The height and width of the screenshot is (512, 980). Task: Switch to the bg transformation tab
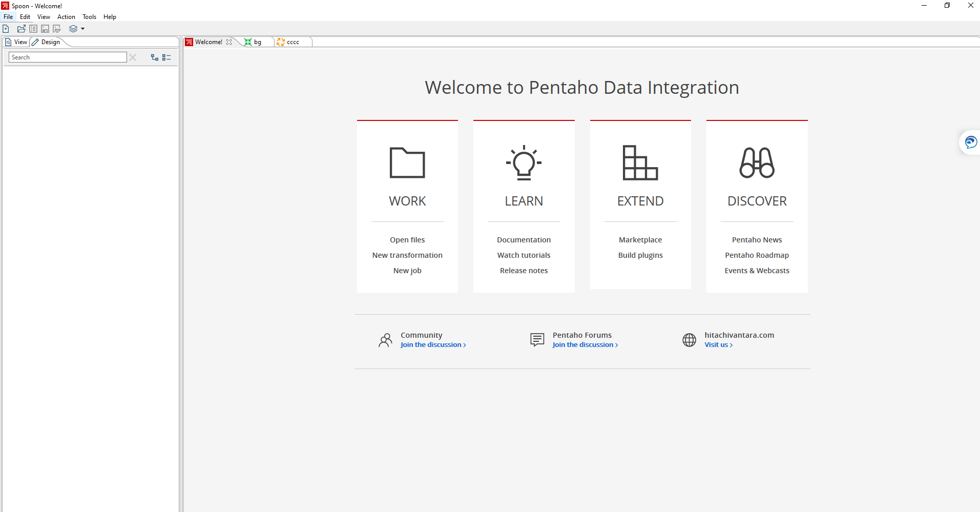point(257,42)
